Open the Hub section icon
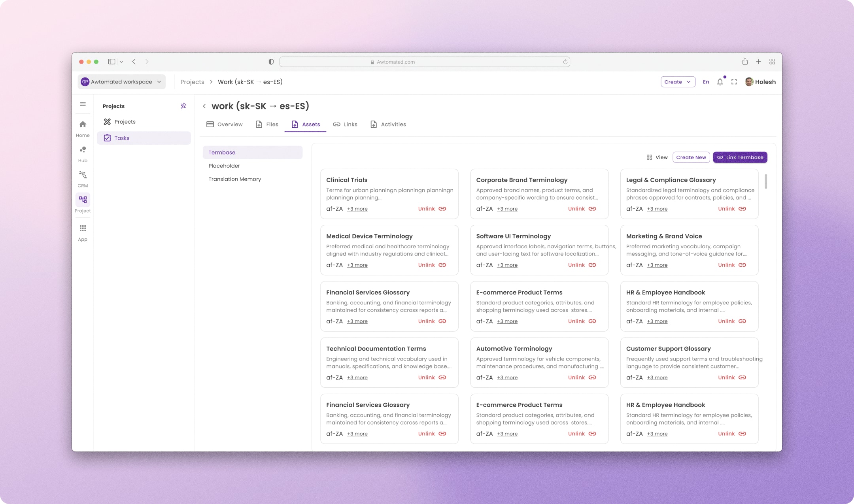This screenshot has width=854, height=504. coord(83,150)
